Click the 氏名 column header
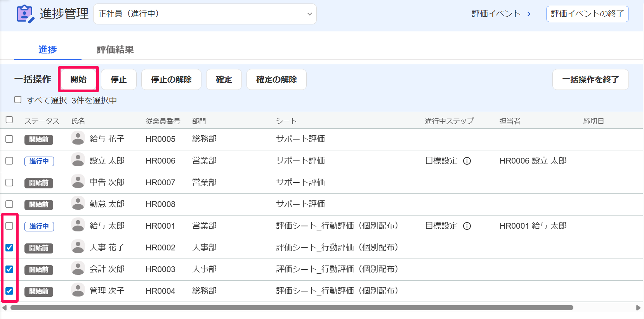Screen dimensions: 644x319 click(x=78, y=121)
